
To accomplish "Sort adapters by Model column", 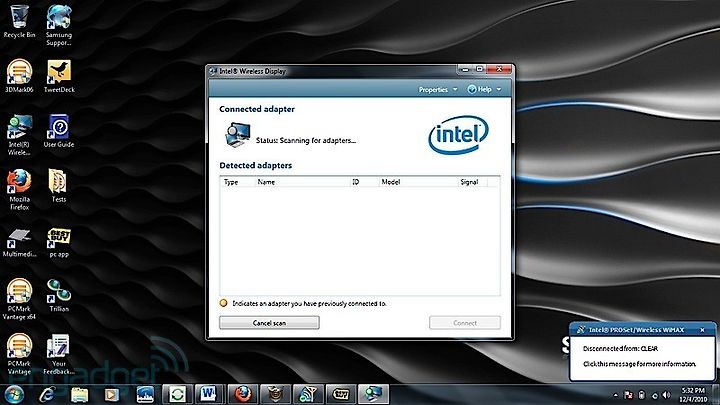I will pos(418,182).
